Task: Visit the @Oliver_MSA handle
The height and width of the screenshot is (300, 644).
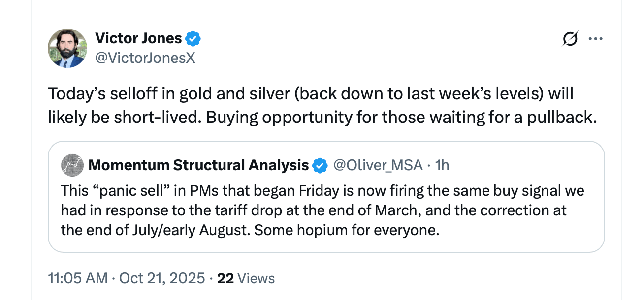Action: coord(378,165)
